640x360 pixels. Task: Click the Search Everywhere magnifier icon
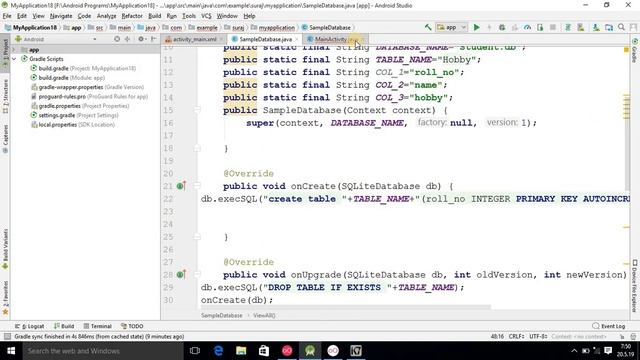click(x=621, y=27)
